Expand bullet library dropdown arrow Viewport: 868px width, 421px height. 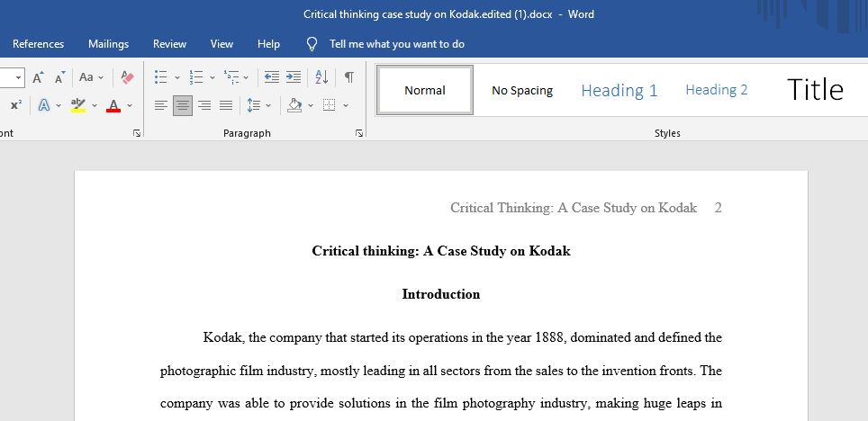pos(177,77)
